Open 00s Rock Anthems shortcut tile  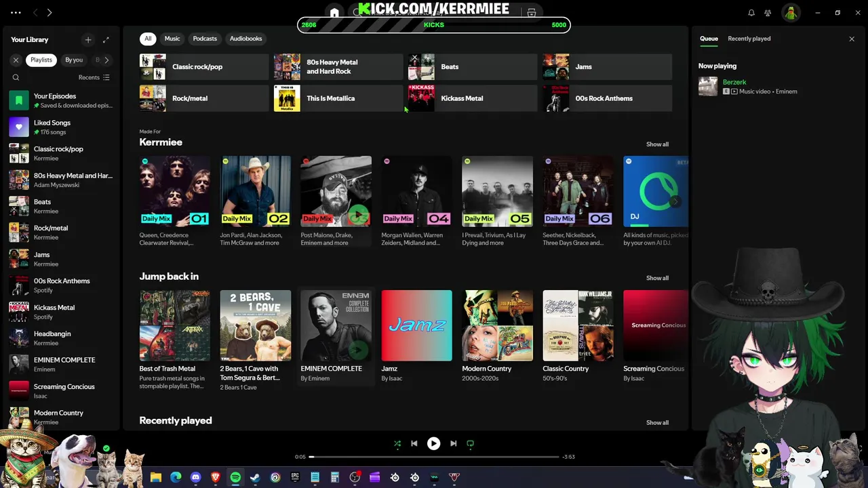(607, 98)
